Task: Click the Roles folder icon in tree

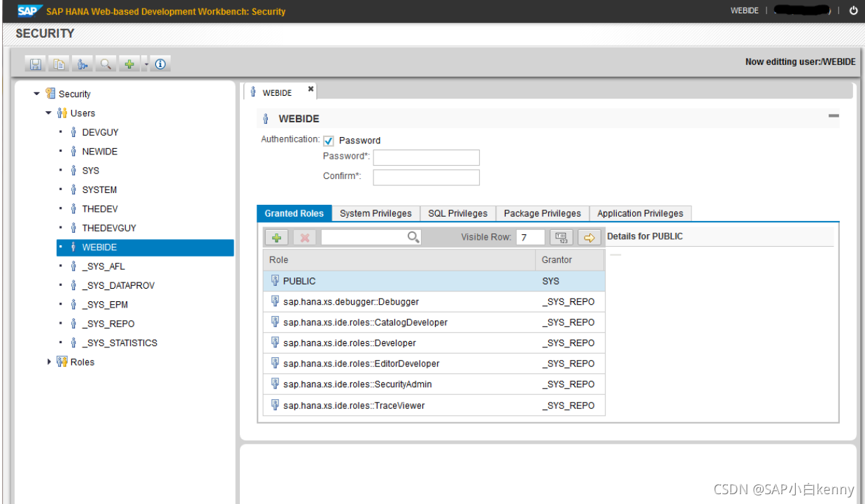Action: (62, 362)
